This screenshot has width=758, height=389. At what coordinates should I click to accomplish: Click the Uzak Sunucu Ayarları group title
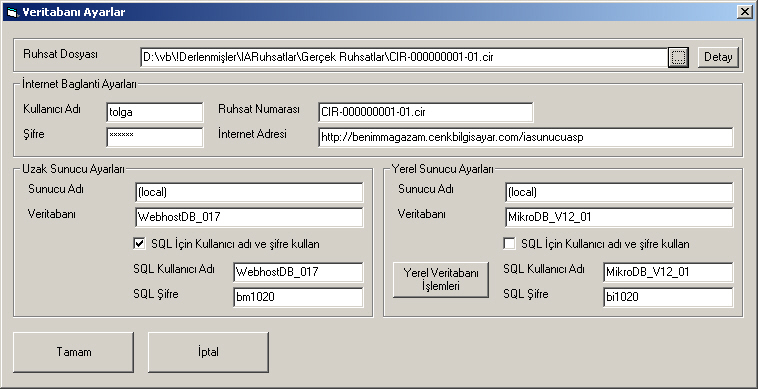pyautogui.click(x=73, y=169)
